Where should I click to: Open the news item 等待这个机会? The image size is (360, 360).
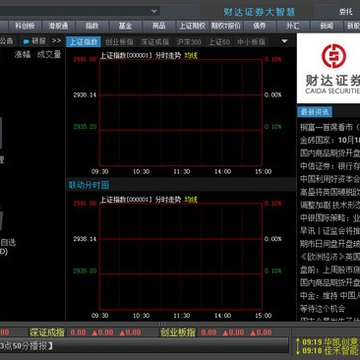(322, 309)
